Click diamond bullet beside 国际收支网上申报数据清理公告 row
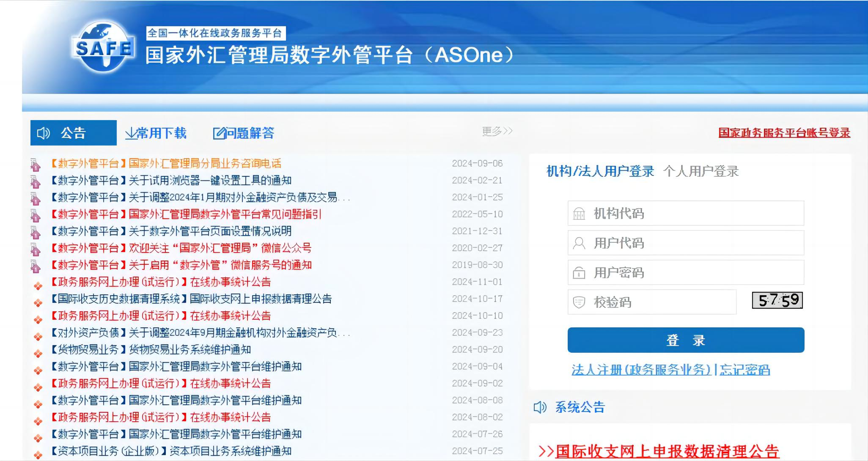Screen dimensions: 868x461 [x=38, y=303]
